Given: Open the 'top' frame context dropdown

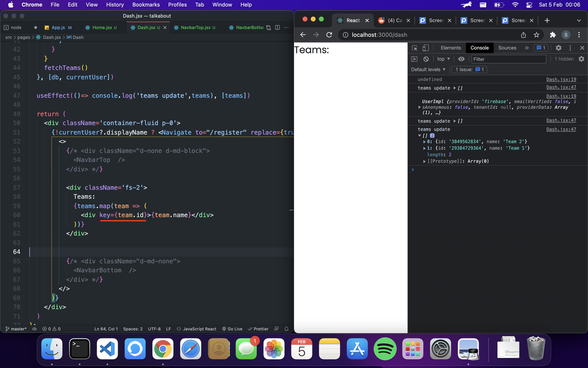Looking at the screenshot, I should pyautogui.click(x=442, y=59).
